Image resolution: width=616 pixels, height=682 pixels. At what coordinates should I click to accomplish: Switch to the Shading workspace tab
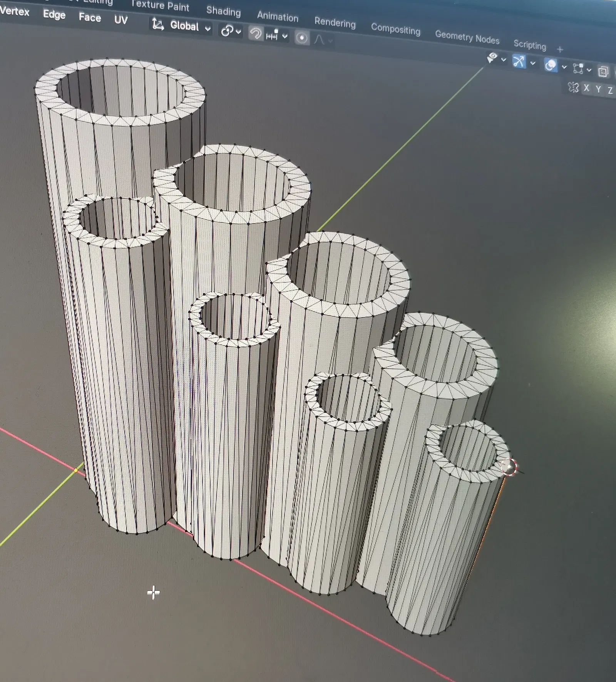(223, 11)
